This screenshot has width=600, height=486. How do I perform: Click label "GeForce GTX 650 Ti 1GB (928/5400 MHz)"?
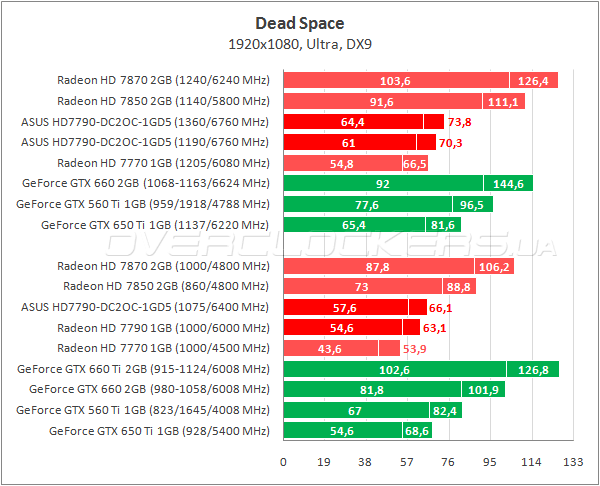(159, 431)
